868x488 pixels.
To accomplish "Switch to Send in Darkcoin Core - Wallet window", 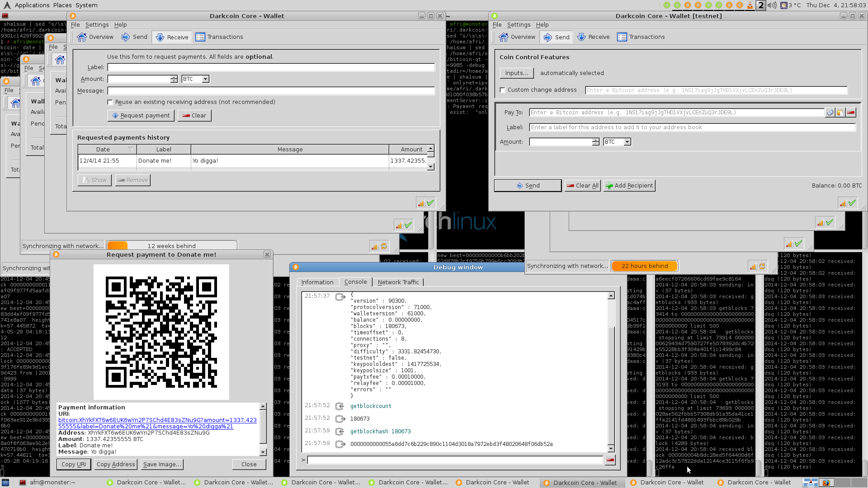I will 135,37.
